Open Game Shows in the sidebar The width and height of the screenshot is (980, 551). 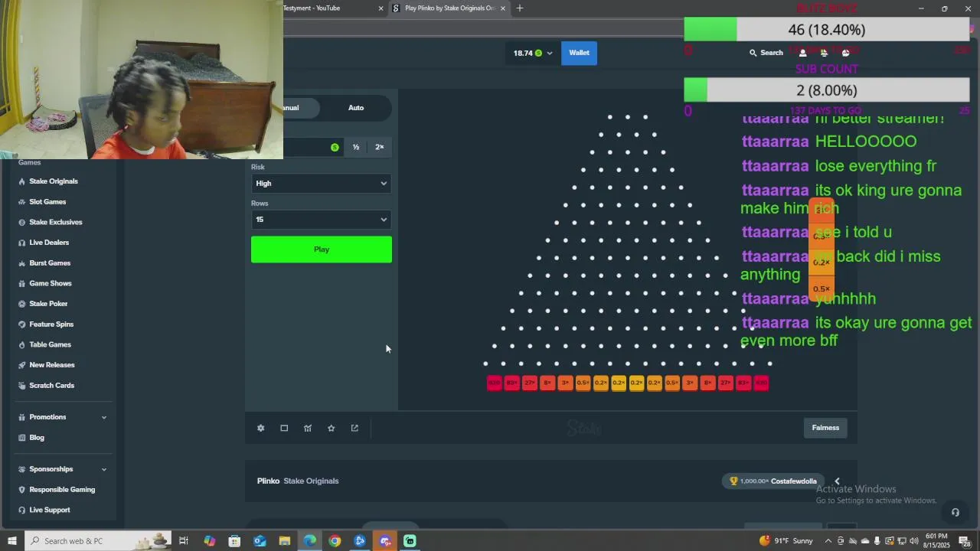point(50,283)
